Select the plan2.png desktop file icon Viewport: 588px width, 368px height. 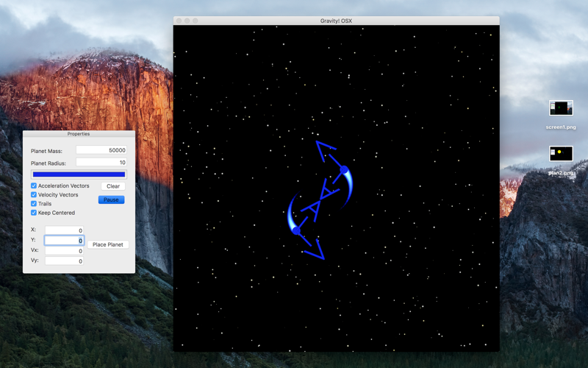click(x=561, y=154)
